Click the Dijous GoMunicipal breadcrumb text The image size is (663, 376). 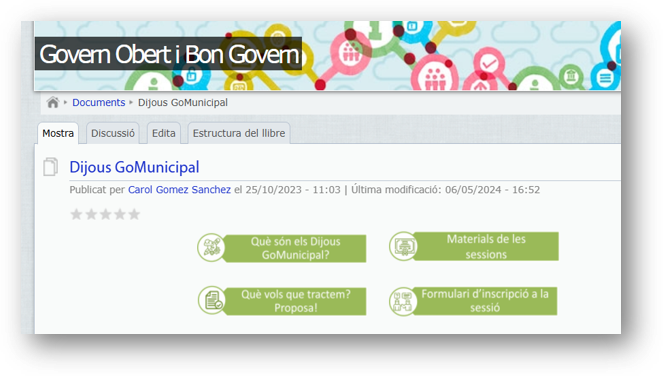[183, 102]
